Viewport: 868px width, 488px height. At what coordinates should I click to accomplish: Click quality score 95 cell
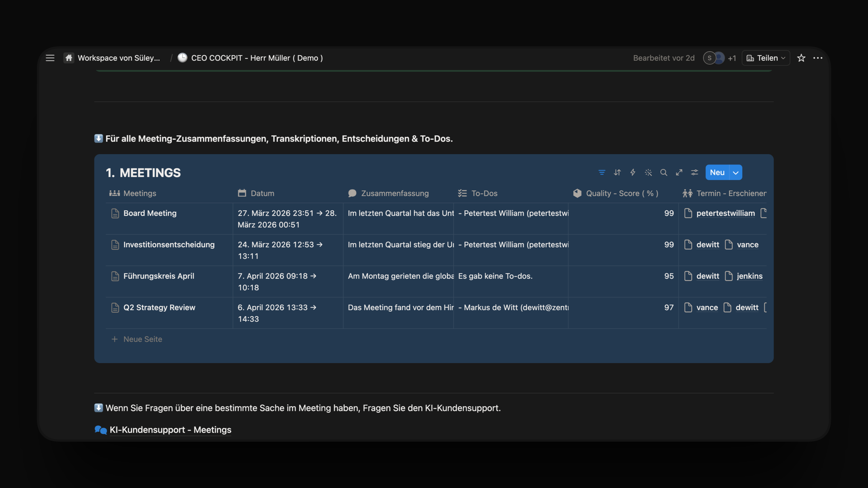(x=623, y=281)
